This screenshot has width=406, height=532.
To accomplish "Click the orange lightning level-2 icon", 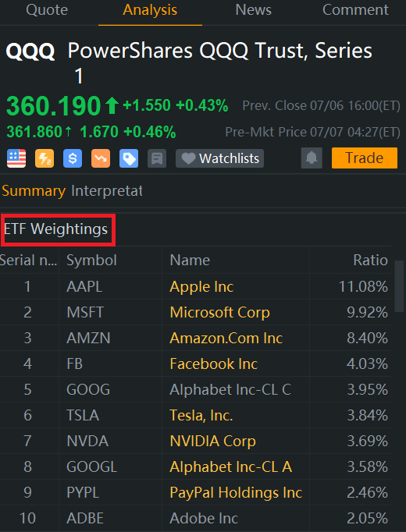I will (x=45, y=158).
